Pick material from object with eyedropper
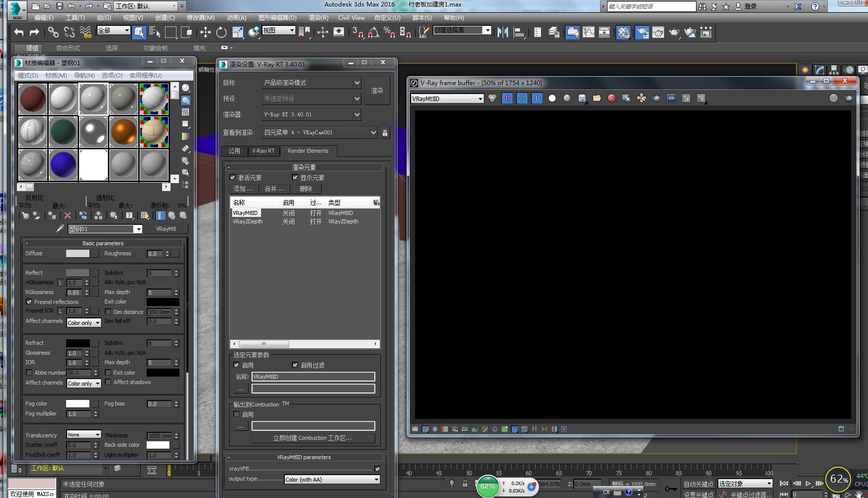This screenshot has width=868, height=498. click(60, 229)
